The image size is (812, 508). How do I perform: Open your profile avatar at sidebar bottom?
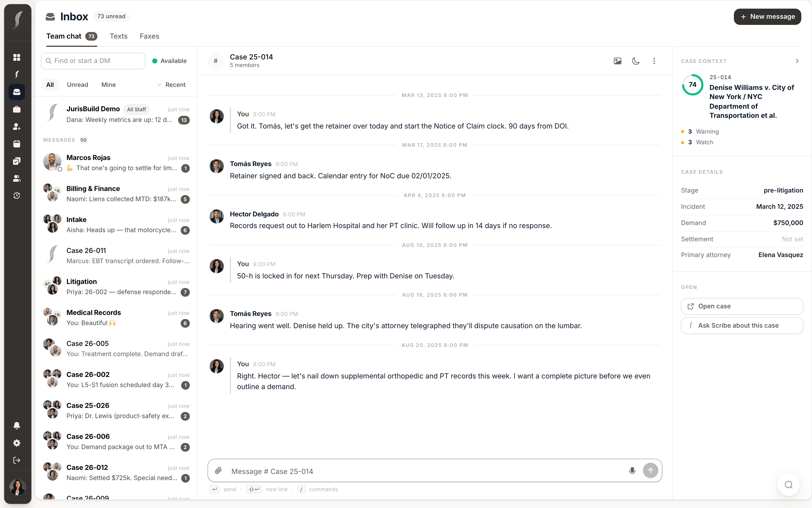18,487
